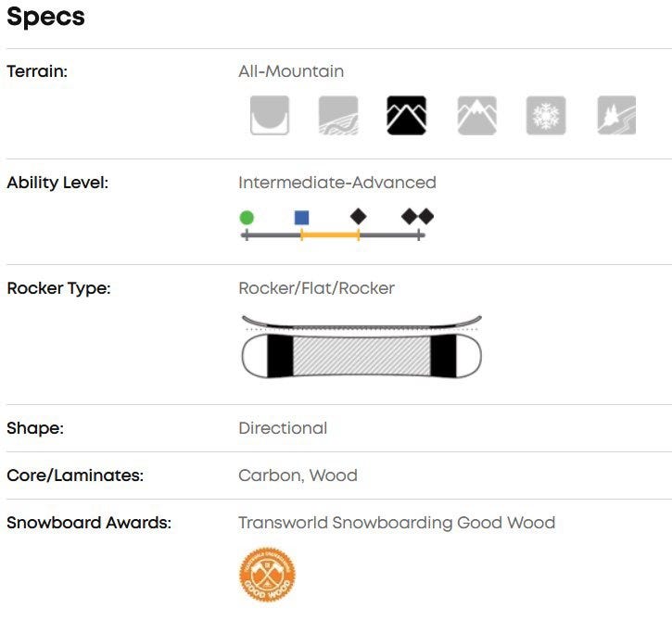The image size is (672, 621).
Task: Click the Transworld Snowboarding Good Wood text
Action: [397, 523]
